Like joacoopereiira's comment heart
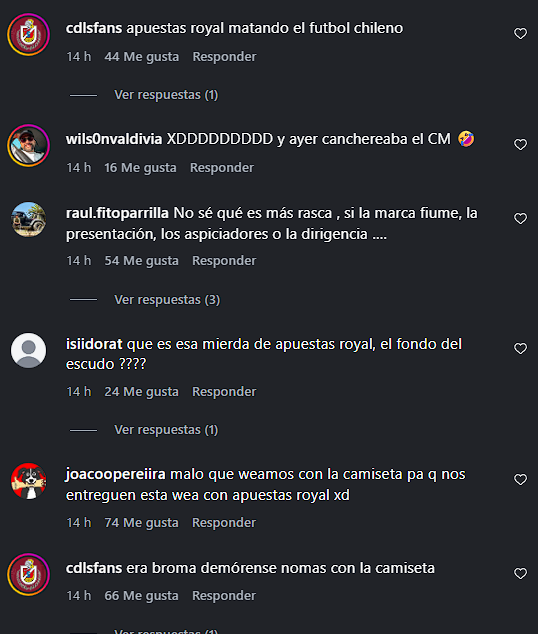 (x=520, y=480)
